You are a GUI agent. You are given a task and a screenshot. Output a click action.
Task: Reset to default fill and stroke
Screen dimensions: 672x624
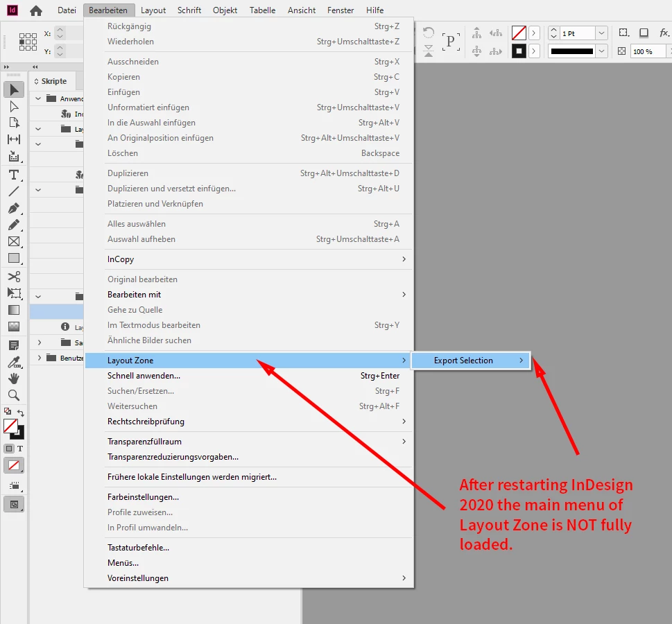(8, 411)
